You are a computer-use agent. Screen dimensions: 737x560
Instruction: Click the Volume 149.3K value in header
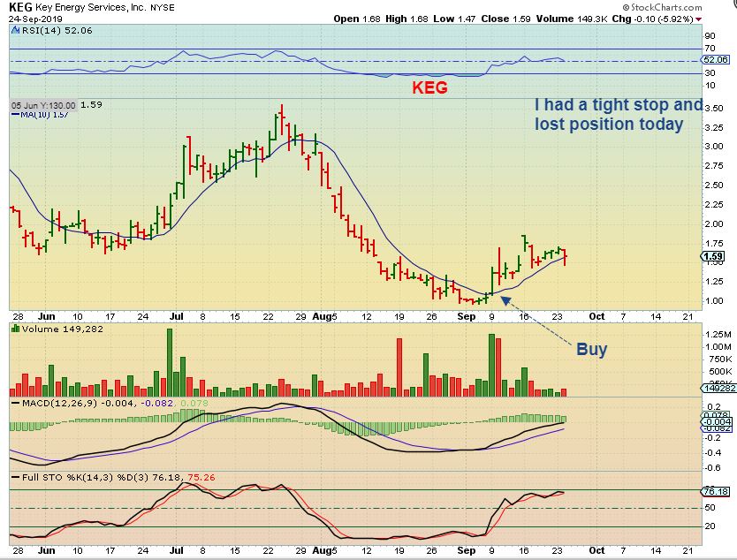pyautogui.click(x=570, y=19)
